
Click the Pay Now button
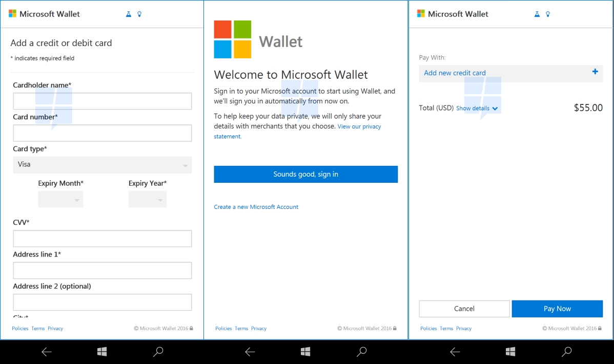(557, 309)
